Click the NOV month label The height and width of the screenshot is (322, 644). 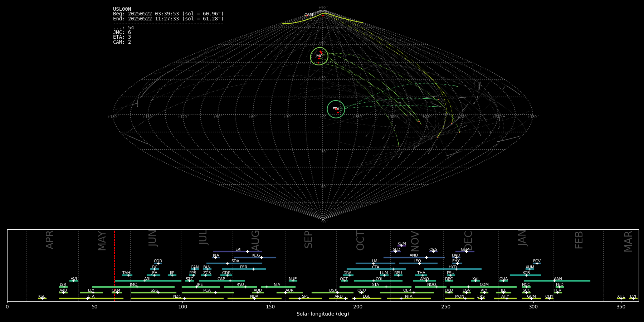click(x=415, y=241)
